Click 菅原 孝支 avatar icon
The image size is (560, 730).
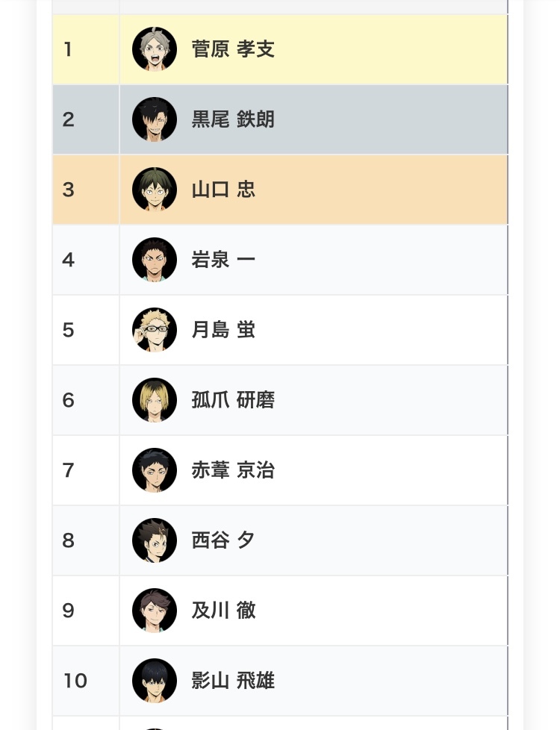[155, 49]
